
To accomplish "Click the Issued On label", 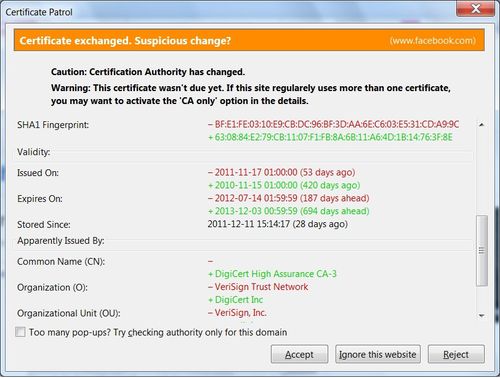I will [38, 173].
